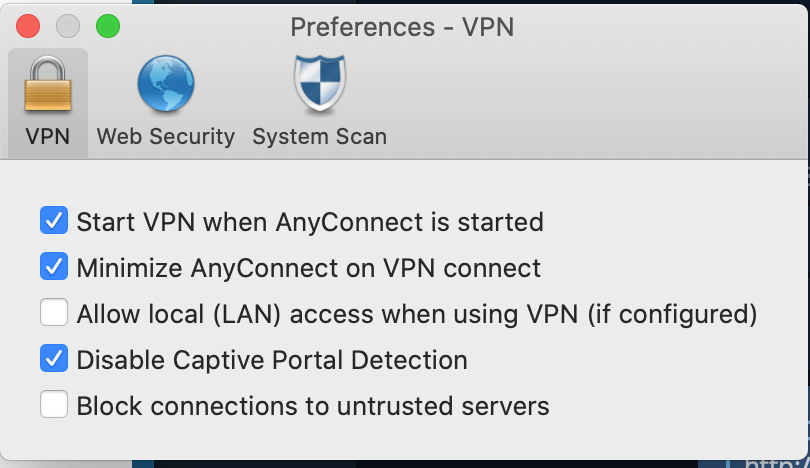Click the "Preferences - VPN" window title
Image resolution: width=810 pixels, height=468 pixels.
point(402,26)
